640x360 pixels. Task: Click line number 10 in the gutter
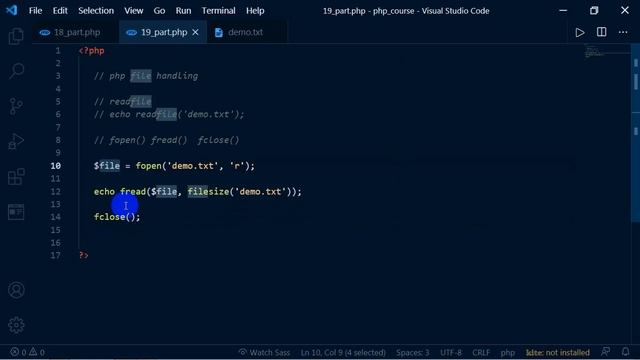(56, 166)
